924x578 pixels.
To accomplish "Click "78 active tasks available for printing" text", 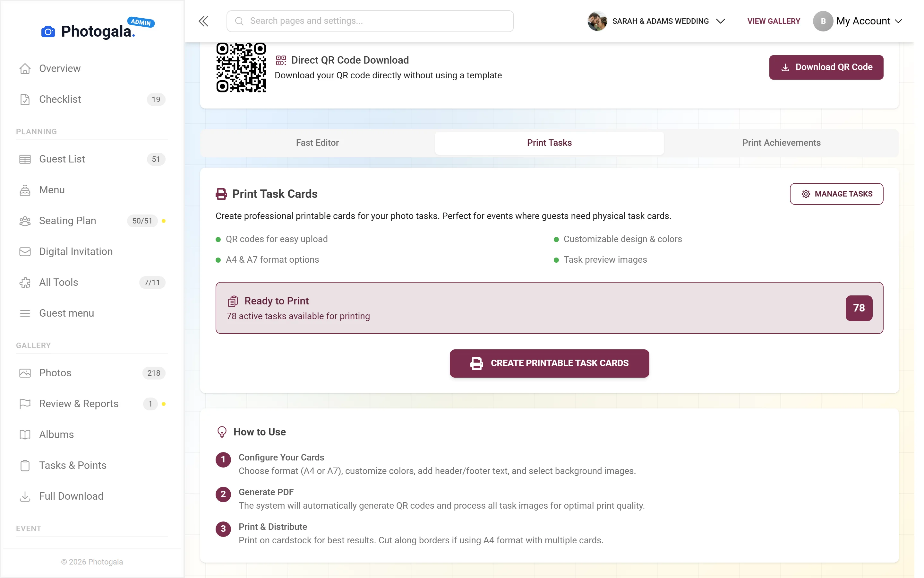I will point(298,317).
